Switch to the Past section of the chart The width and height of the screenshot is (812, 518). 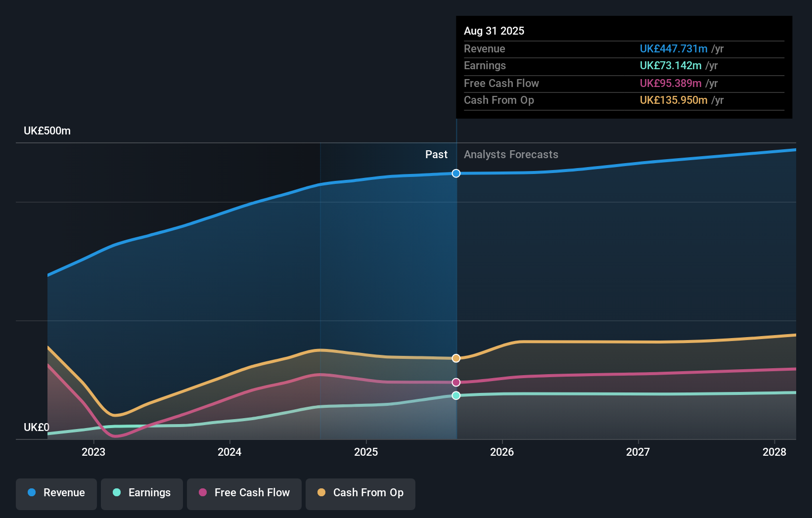(436, 154)
